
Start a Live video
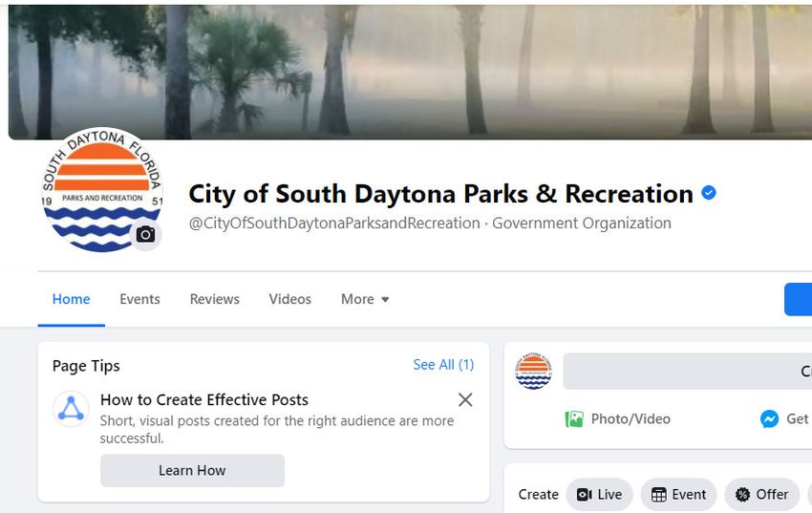click(x=600, y=494)
